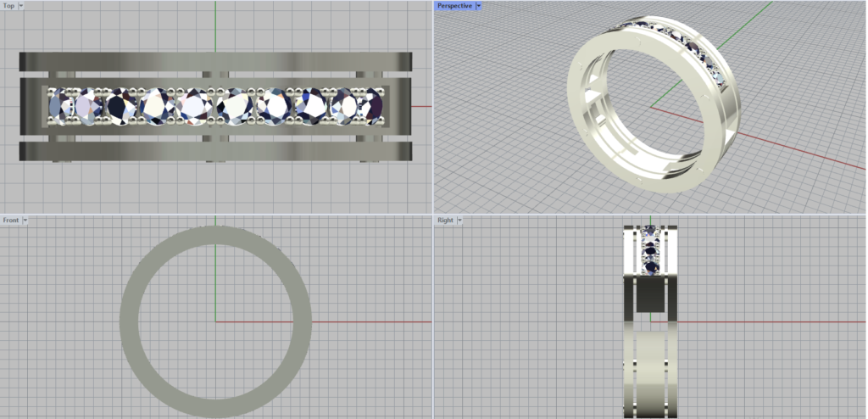Open the Front viewport dropdown arrow

[x=25, y=221]
